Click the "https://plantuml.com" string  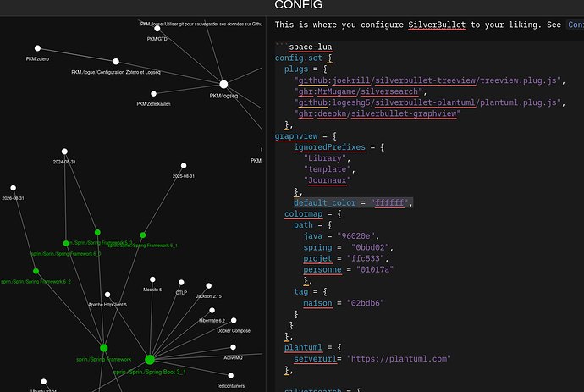click(399, 359)
